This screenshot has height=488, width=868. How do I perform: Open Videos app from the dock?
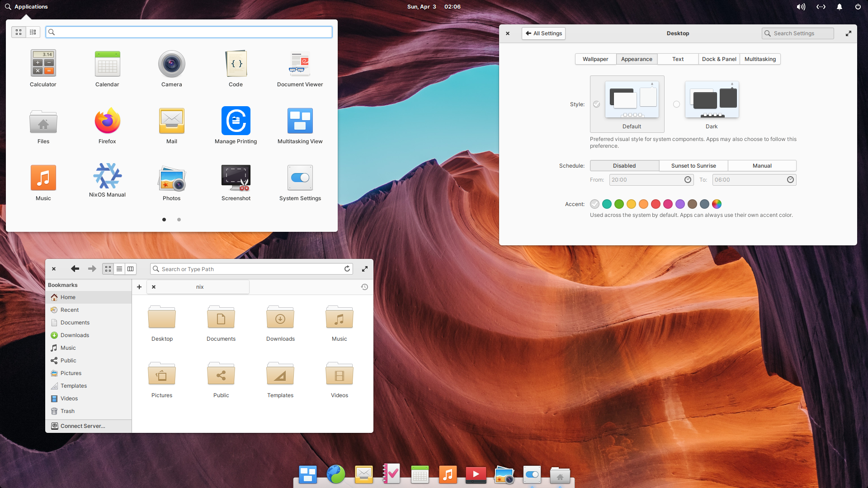tap(476, 474)
